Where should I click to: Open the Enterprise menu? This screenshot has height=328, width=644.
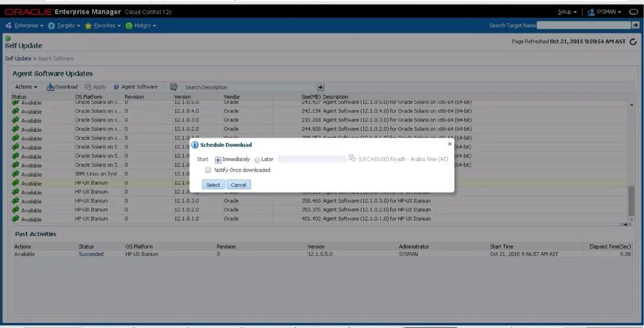tap(24, 25)
